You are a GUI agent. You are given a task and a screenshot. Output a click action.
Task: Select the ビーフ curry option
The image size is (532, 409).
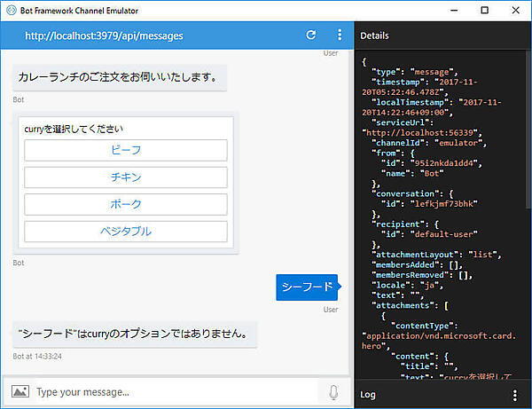[x=126, y=150]
